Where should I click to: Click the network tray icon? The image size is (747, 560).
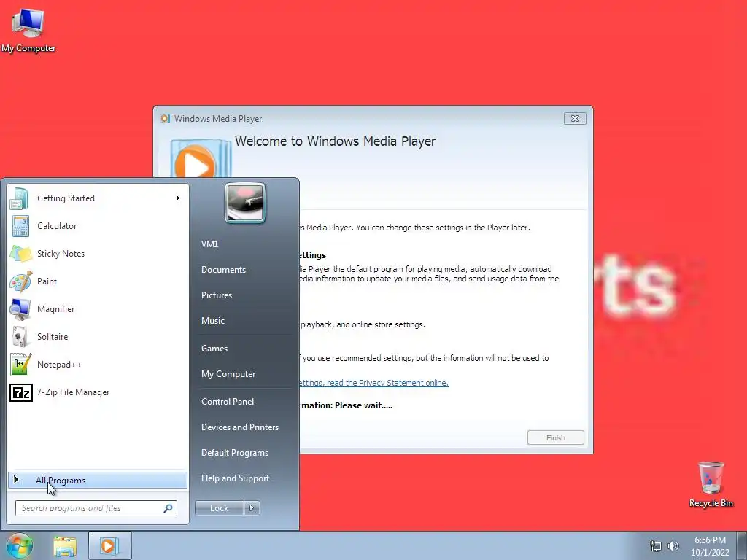(x=656, y=546)
